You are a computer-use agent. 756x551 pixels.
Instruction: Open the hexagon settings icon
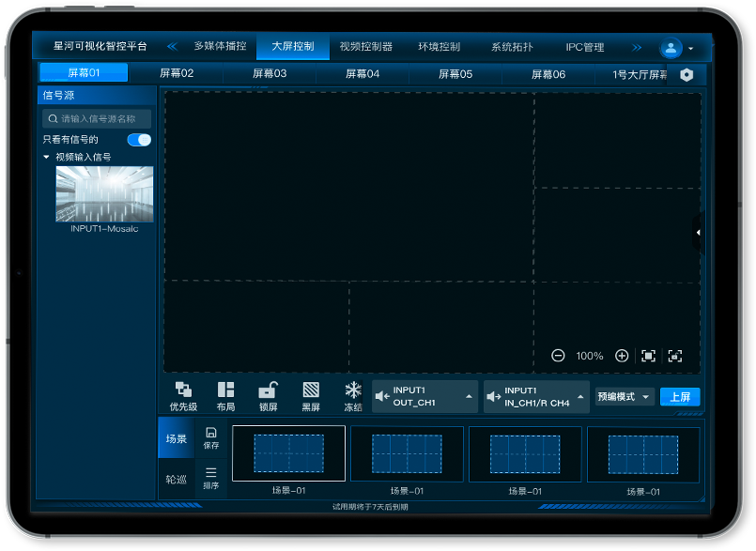tap(687, 74)
